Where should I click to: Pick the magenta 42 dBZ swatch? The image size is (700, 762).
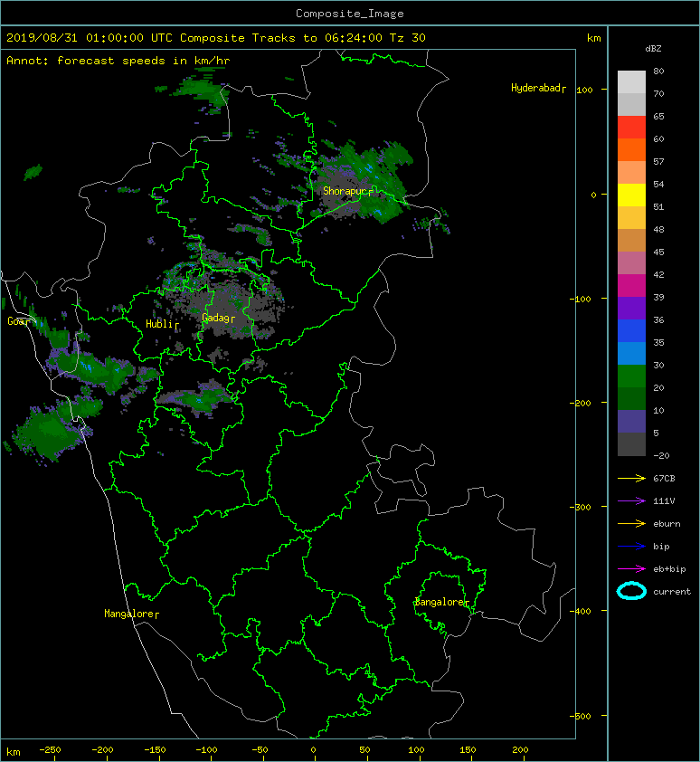[x=631, y=285]
